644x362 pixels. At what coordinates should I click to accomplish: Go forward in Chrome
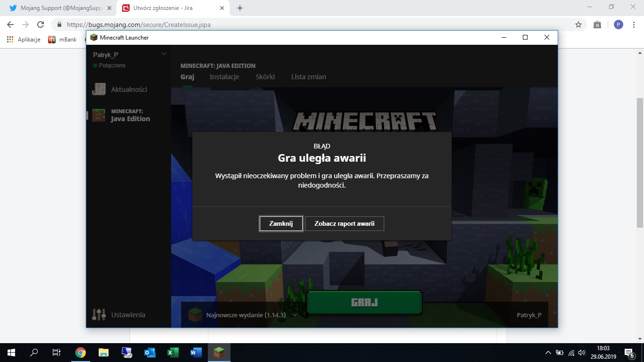tap(25, 25)
